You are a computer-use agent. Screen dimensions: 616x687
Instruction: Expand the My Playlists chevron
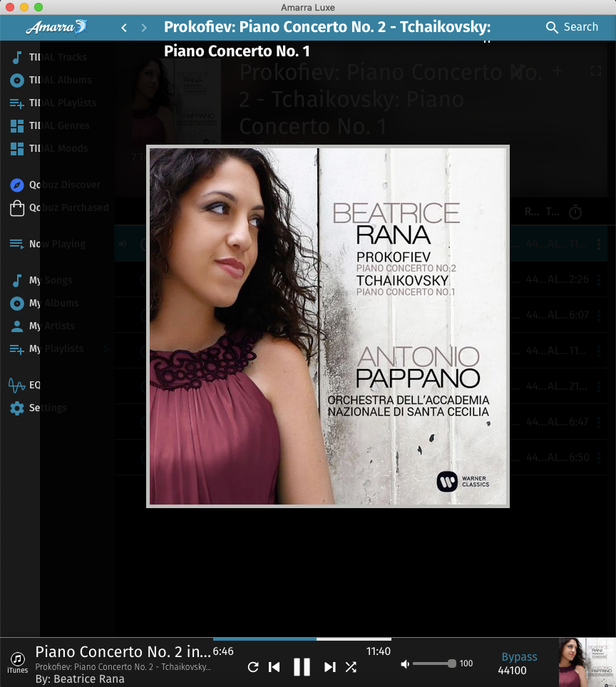[106, 349]
